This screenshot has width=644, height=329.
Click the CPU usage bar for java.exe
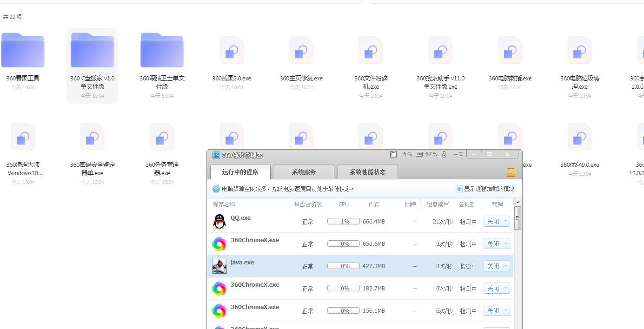point(344,266)
